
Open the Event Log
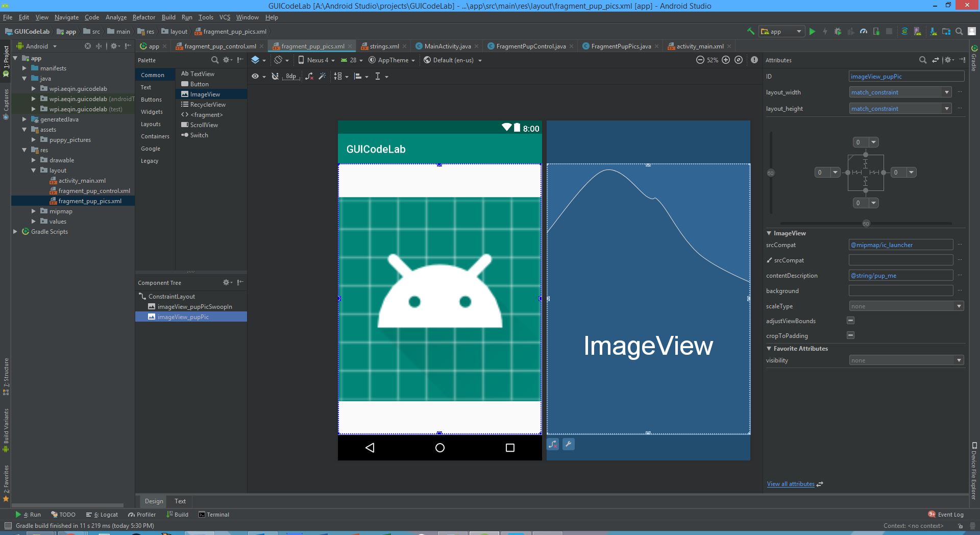(946, 515)
